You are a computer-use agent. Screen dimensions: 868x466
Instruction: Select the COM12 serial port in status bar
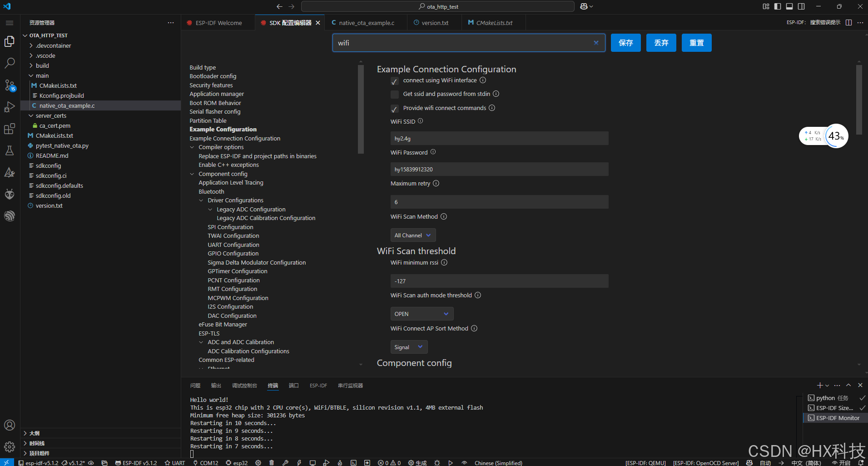pos(206,463)
